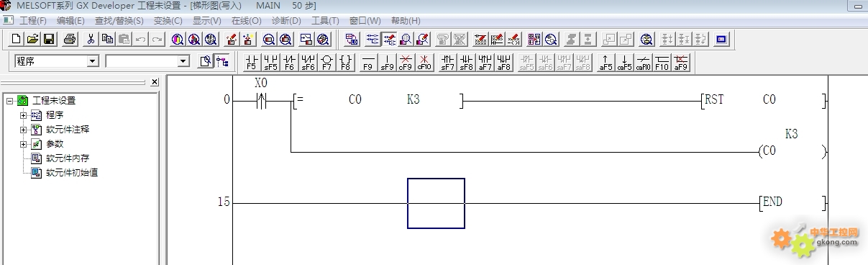Open the 程序 dropdown list
Image resolution: width=868 pixels, height=265 pixels.
[x=92, y=62]
